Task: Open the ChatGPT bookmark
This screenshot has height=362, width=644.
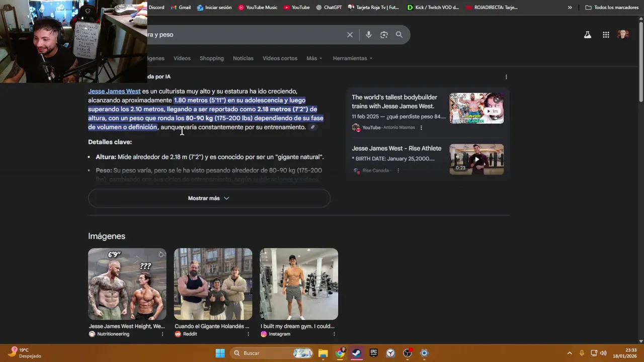Action: point(329,8)
